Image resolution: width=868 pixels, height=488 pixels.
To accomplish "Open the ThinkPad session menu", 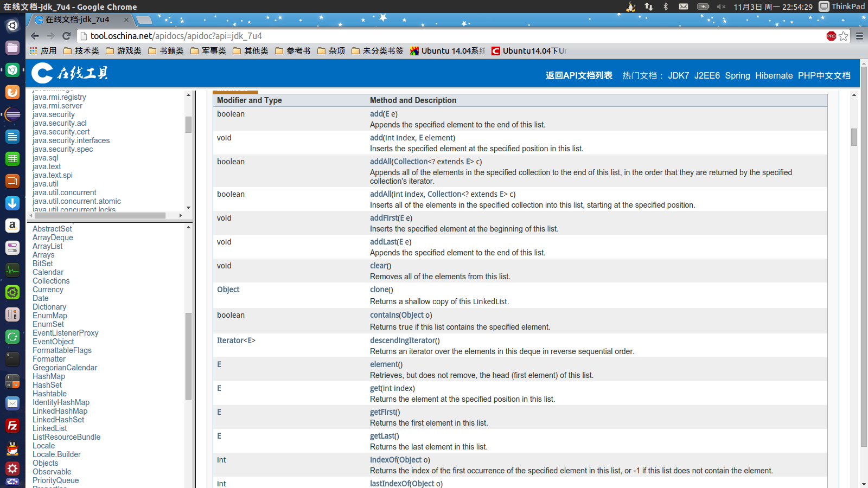I will coord(842,7).
